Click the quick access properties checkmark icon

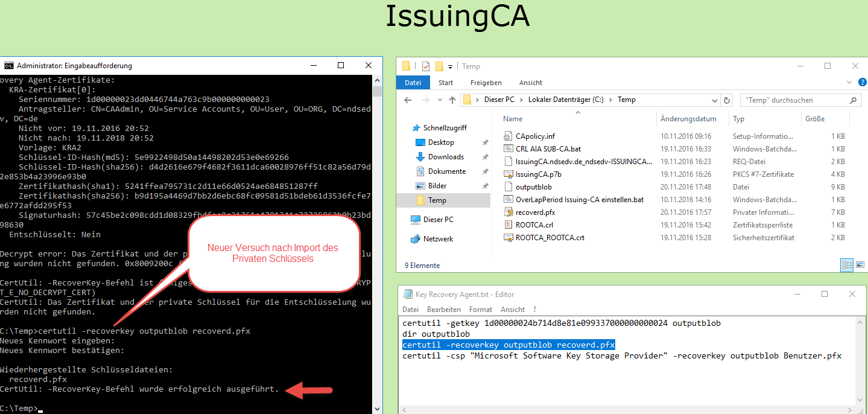[x=426, y=66]
